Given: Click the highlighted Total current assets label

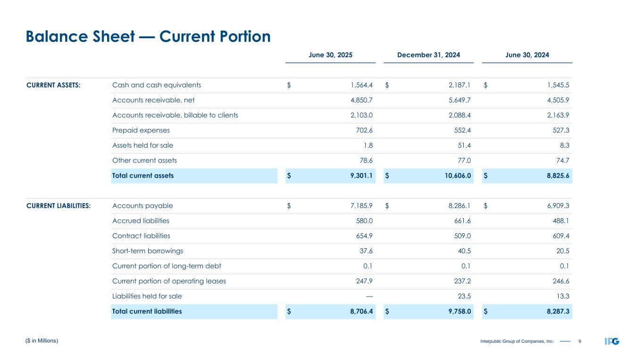Looking at the screenshot, I should [143, 176].
